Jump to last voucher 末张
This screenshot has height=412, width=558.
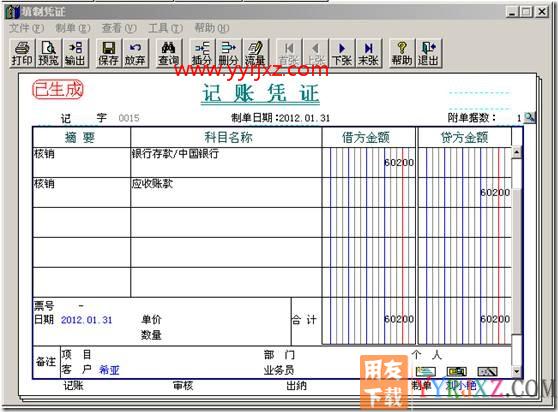point(368,53)
